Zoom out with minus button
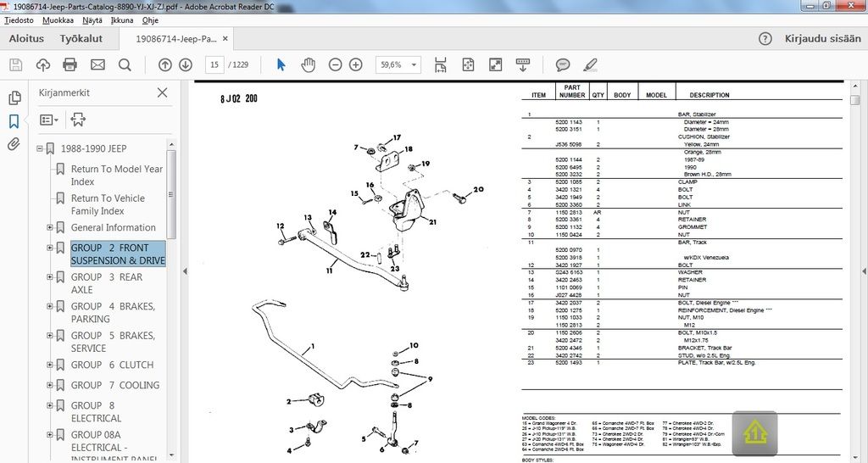The image size is (868, 463). click(335, 64)
